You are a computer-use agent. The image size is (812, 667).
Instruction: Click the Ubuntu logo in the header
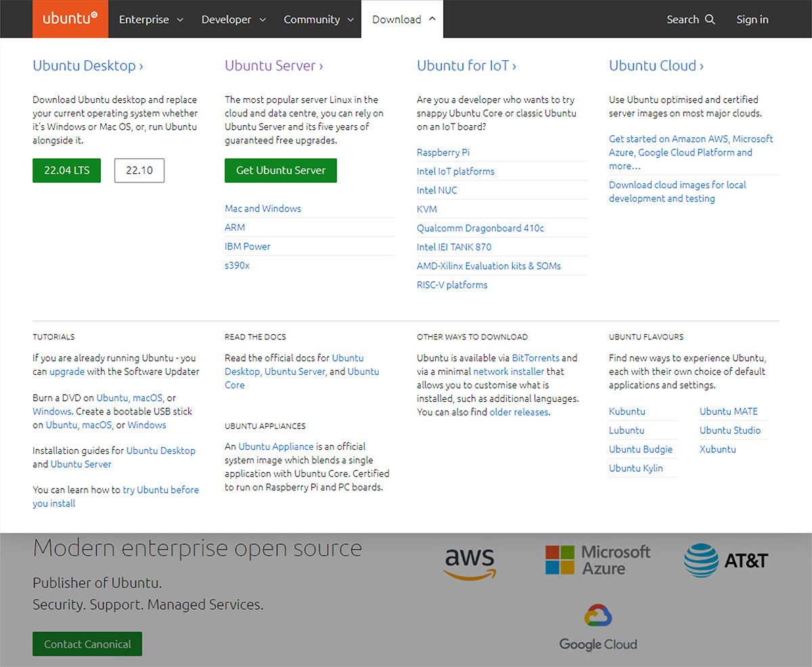(x=70, y=19)
